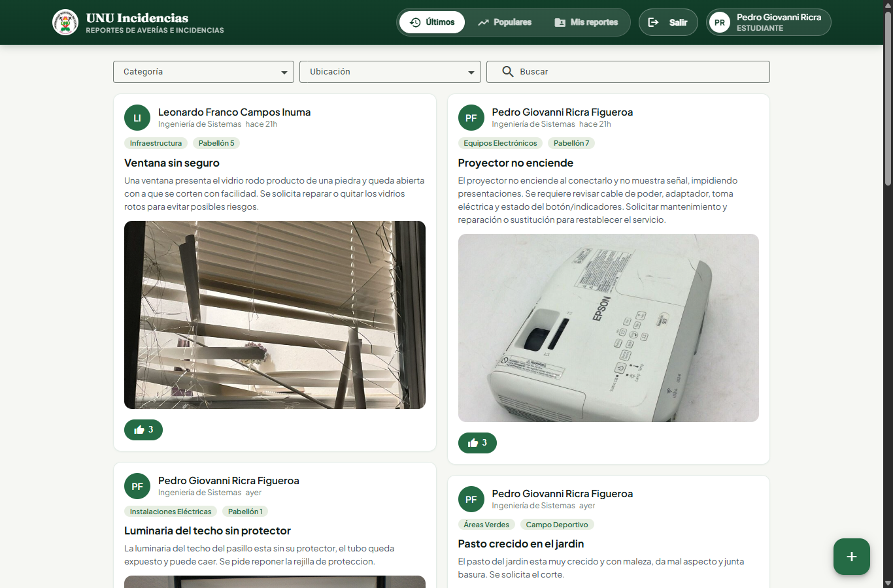Viewport: 893px width, 588px height.
Task: Click the exit arrow icon in Salir
Action: tap(653, 22)
